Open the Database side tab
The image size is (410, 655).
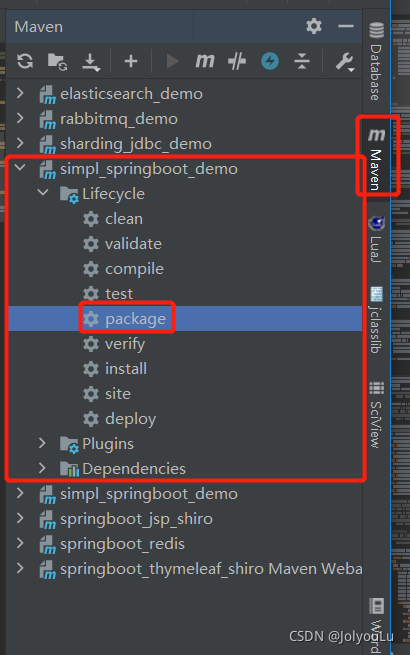(x=376, y=61)
